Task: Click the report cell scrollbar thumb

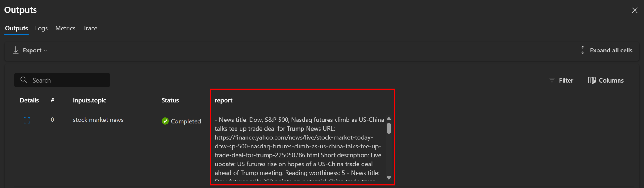Action: pyautogui.click(x=389, y=128)
